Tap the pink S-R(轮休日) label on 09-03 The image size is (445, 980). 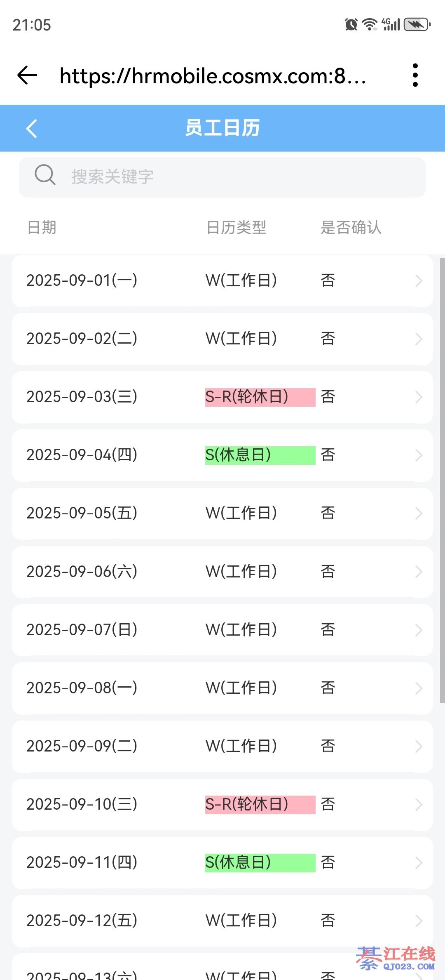pyautogui.click(x=260, y=397)
